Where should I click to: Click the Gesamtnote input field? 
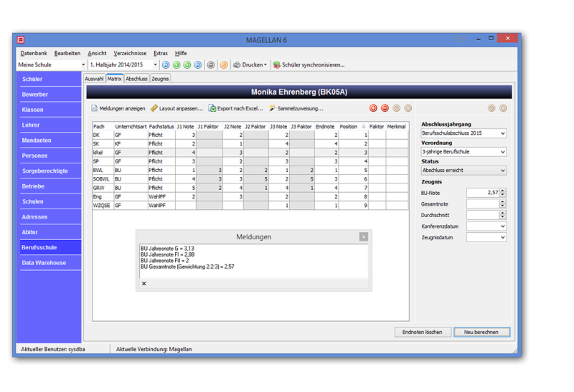coord(483,204)
